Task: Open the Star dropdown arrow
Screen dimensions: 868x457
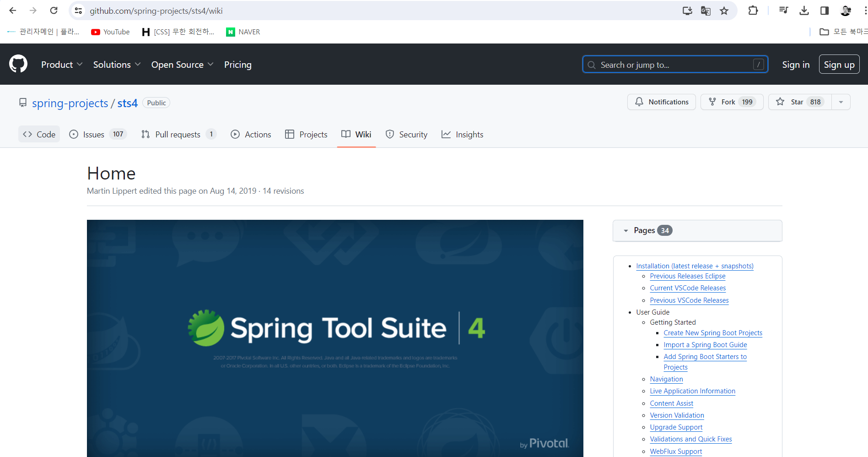Action: click(841, 102)
